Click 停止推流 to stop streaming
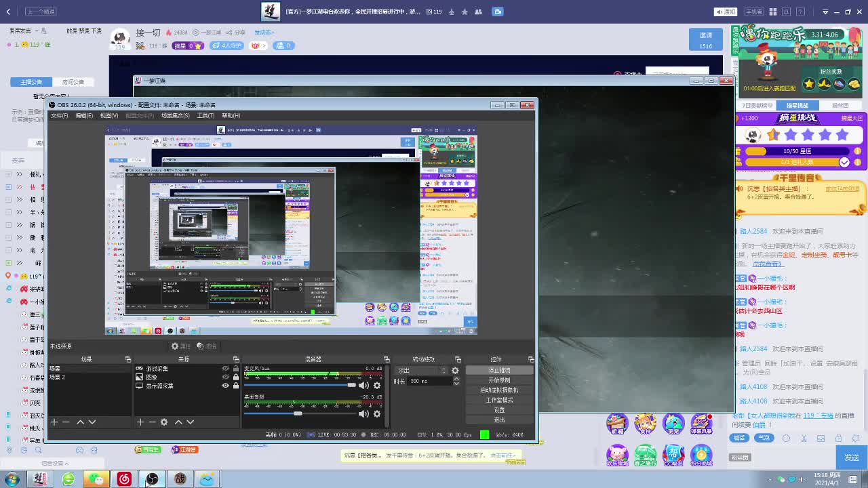 click(x=499, y=371)
